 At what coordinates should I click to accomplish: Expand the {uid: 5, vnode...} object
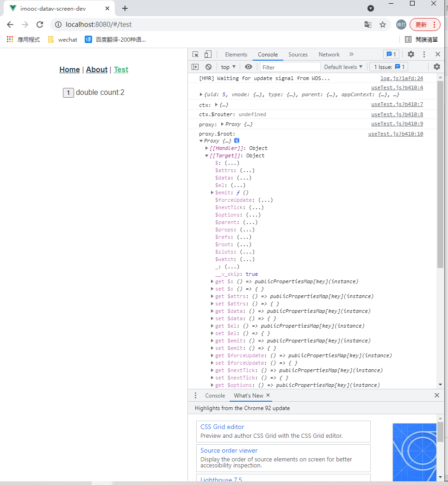[x=201, y=95]
